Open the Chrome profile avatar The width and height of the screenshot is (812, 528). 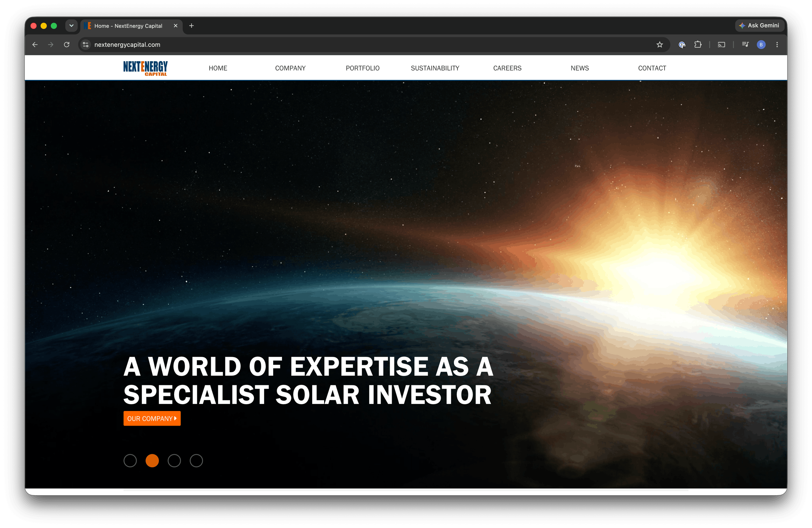(x=761, y=45)
